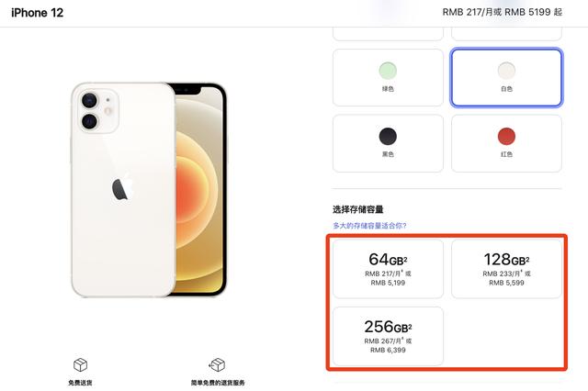Select the 128GB storage card
588x391 pixels.
[506, 269]
